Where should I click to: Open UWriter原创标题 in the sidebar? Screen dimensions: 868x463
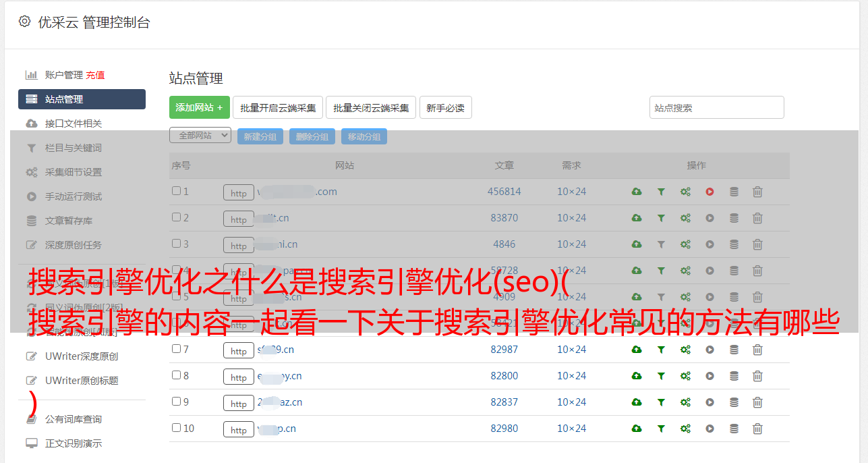(x=82, y=381)
